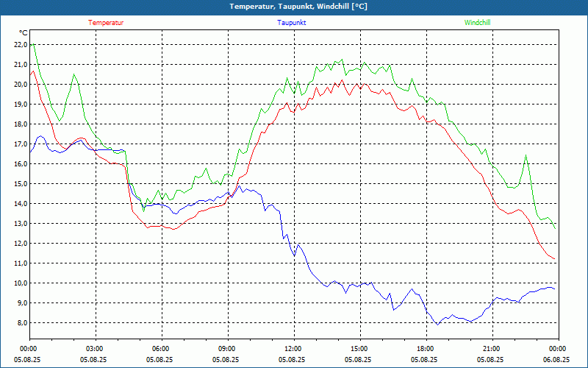588x368 pixels.
Task: Click the 18:00 time label on x-axis
Action: pyautogui.click(x=426, y=349)
